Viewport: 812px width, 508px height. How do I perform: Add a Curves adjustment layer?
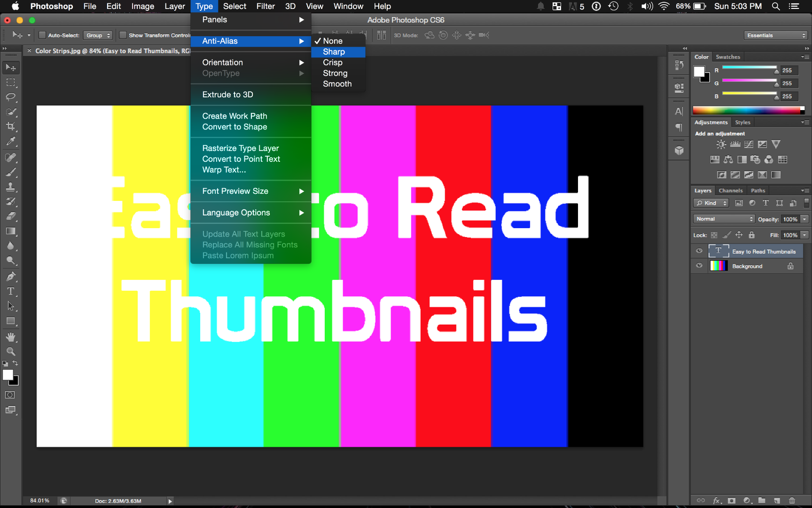(748, 144)
